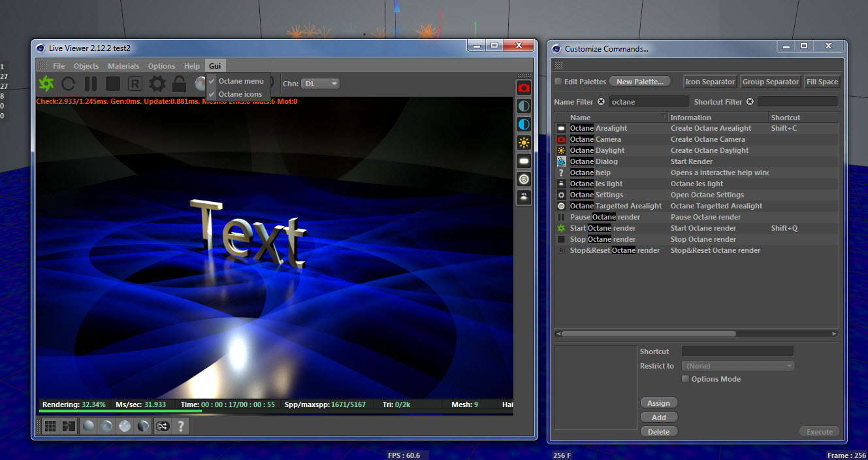This screenshot has height=460, width=868.
Task: Open the Restrict to (None) dropdown
Action: pyautogui.click(x=738, y=366)
